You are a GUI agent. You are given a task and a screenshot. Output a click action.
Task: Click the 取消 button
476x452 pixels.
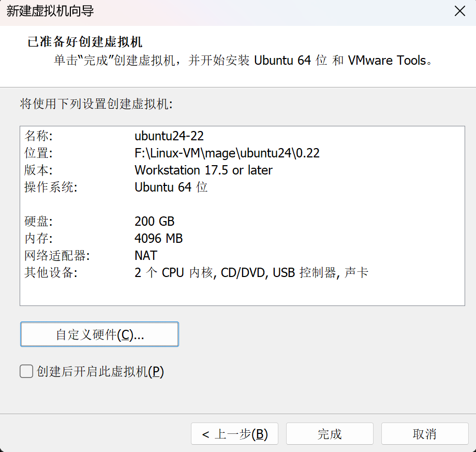424,433
